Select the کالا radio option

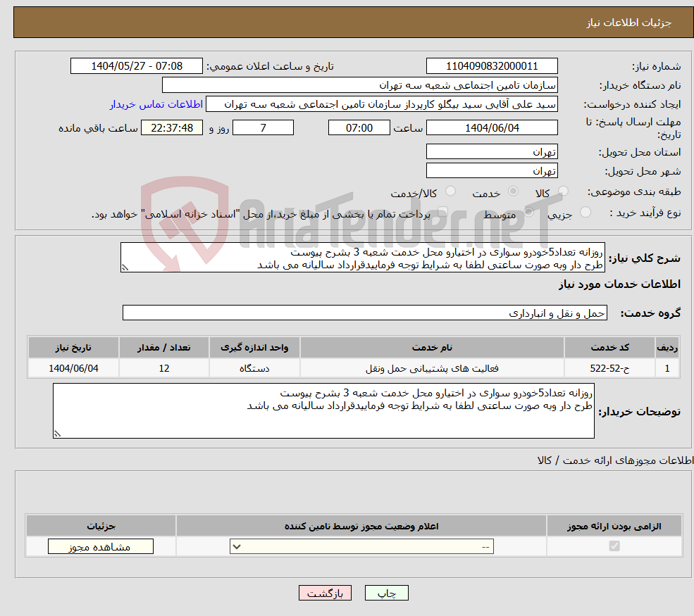[563, 190]
